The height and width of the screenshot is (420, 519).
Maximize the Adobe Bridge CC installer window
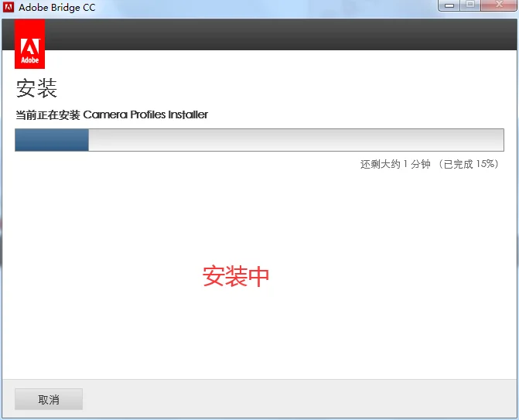(x=470, y=5)
